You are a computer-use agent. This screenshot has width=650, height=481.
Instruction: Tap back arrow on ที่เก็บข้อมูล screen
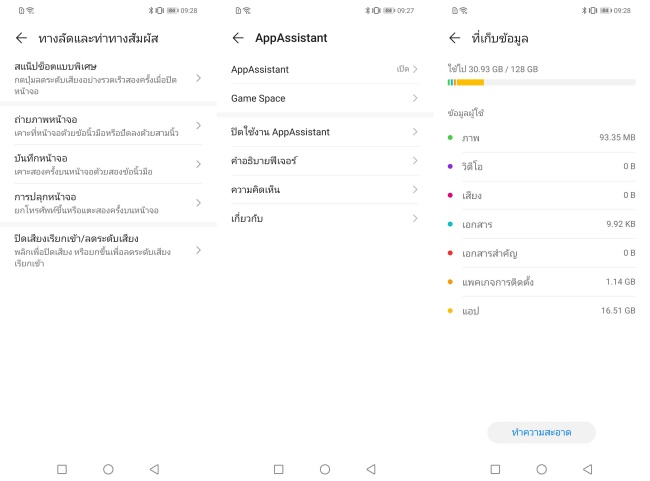click(455, 38)
